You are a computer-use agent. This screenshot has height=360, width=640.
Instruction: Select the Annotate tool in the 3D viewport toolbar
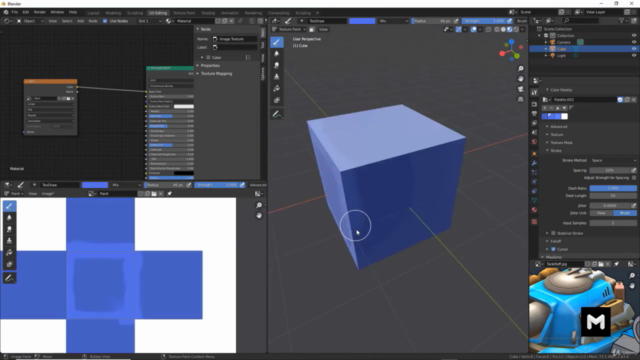277,114
